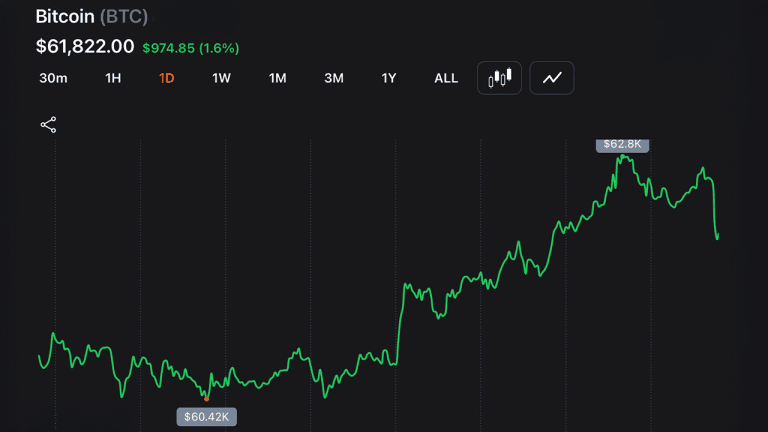
Task: Select the 1M time range
Action: click(278, 78)
